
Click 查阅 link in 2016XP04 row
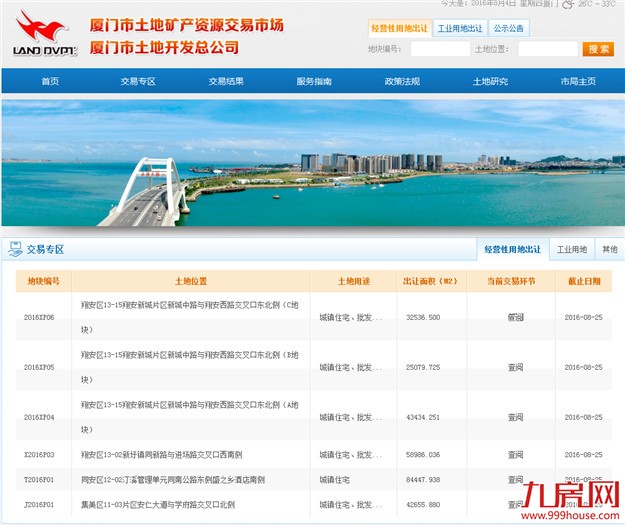tap(515, 417)
